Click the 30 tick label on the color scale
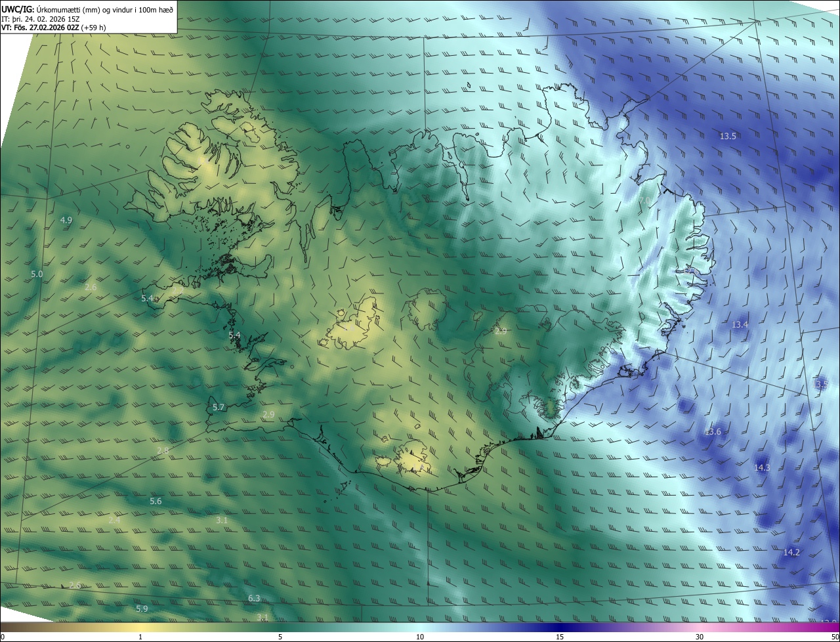Screen dimensions: 840x642 700,637
